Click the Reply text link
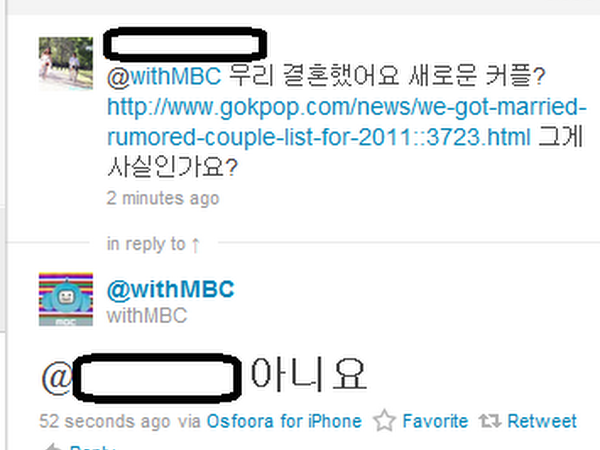The height and width of the screenshot is (450, 600). pos(93,447)
